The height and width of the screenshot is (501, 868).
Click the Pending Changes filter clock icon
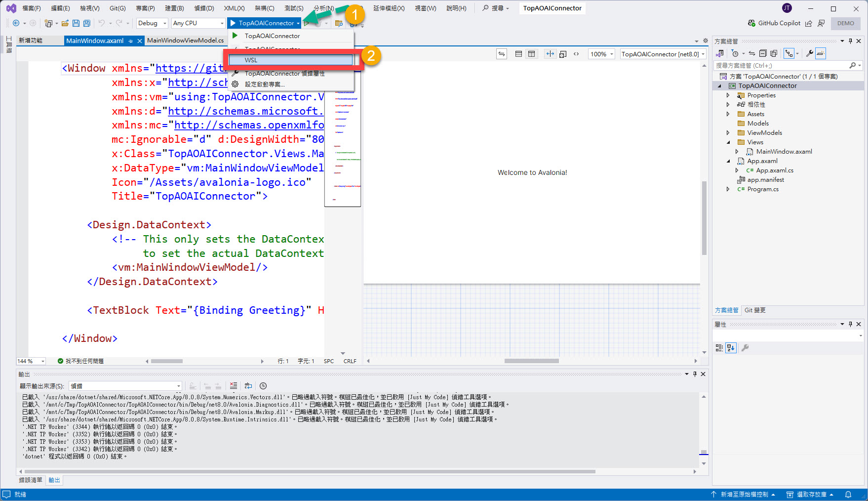pos(735,53)
